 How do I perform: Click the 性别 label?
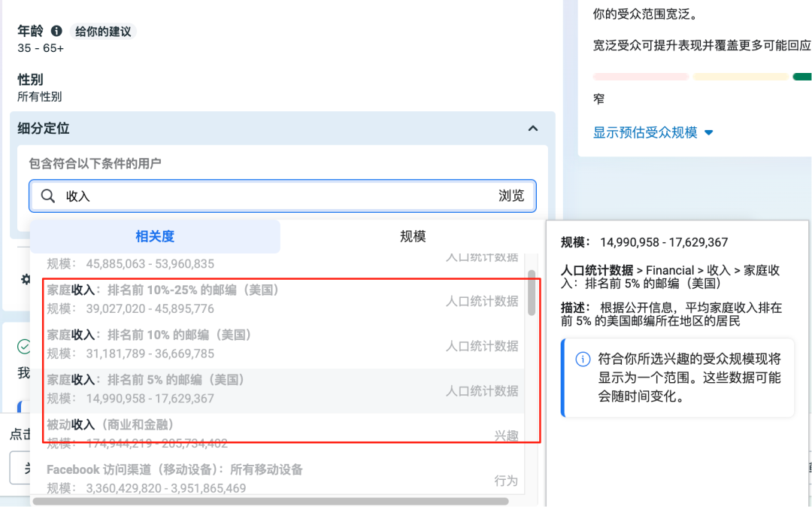[x=30, y=80]
